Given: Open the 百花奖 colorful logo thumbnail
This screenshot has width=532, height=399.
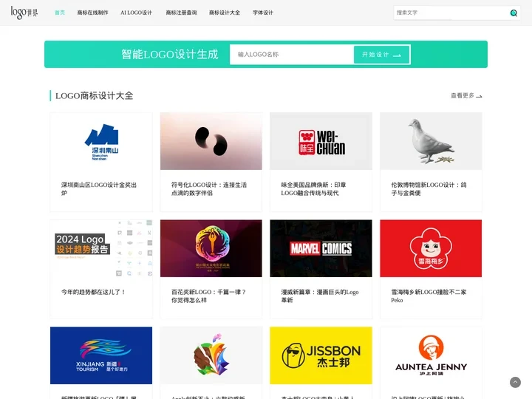Looking at the screenshot, I should pyautogui.click(x=211, y=248).
